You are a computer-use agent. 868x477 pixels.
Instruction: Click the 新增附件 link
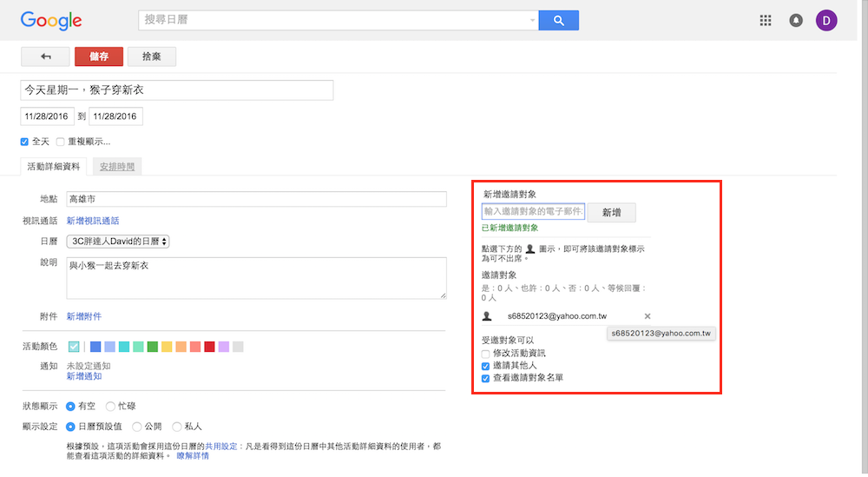[x=84, y=316]
